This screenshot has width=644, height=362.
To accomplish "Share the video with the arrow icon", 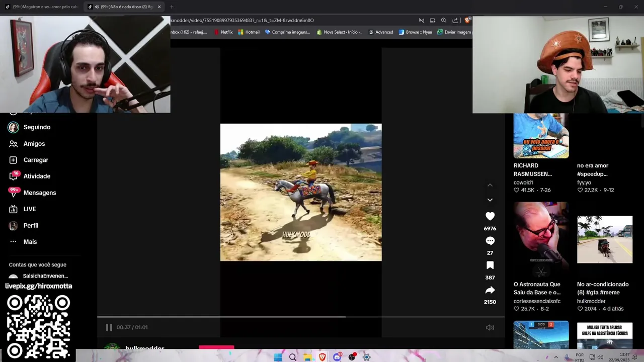I will point(490,290).
